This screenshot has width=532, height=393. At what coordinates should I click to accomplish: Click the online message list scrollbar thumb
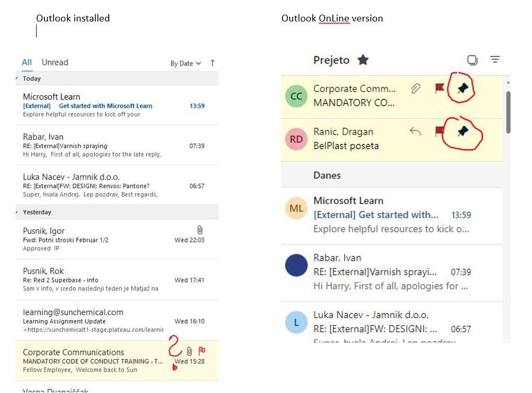click(x=508, y=112)
